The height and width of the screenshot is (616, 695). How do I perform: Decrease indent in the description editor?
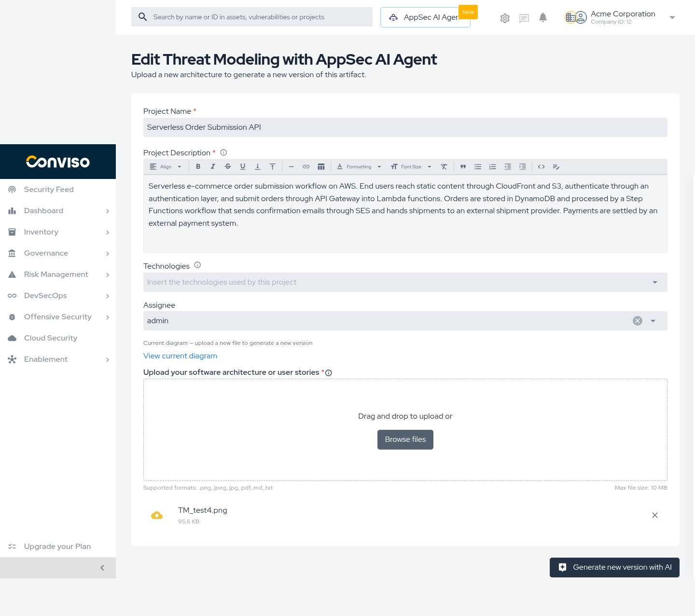508,167
